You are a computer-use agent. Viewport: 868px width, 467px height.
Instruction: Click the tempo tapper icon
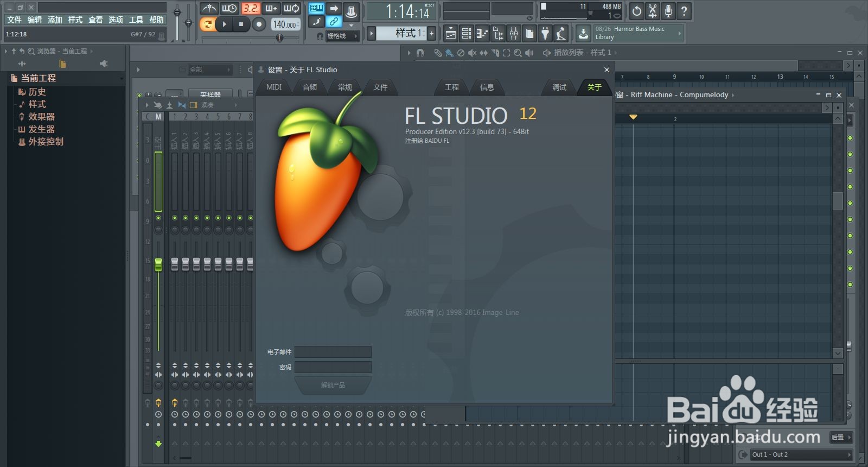coord(561,34)
